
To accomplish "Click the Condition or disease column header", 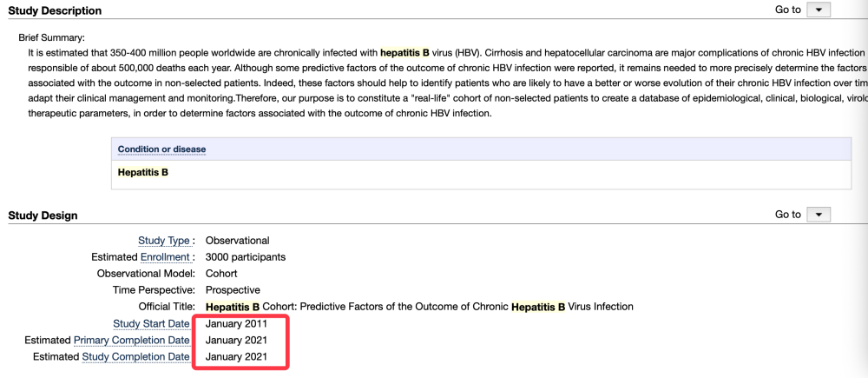I will (162, 149).
